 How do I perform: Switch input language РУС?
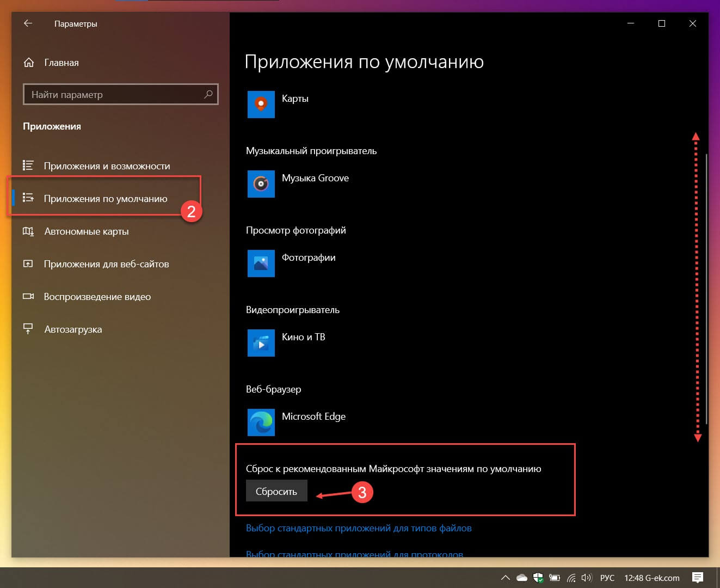(x=607, y=578)
